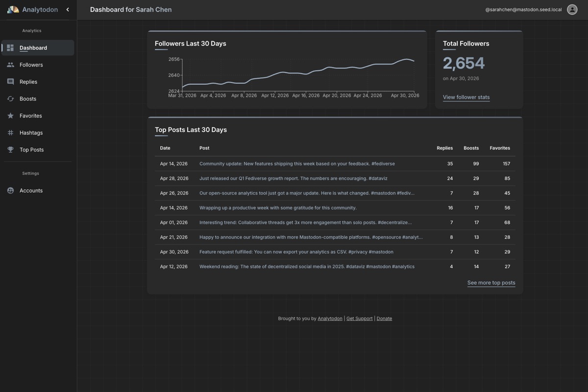Click the Boosts column header

471,148
